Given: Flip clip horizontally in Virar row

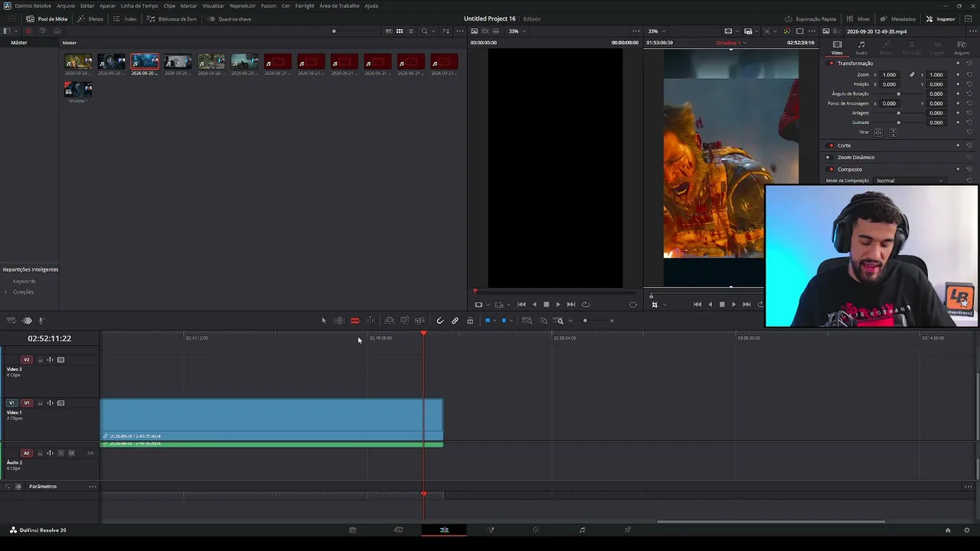Looking at the screenshot, I should (878, 132).
